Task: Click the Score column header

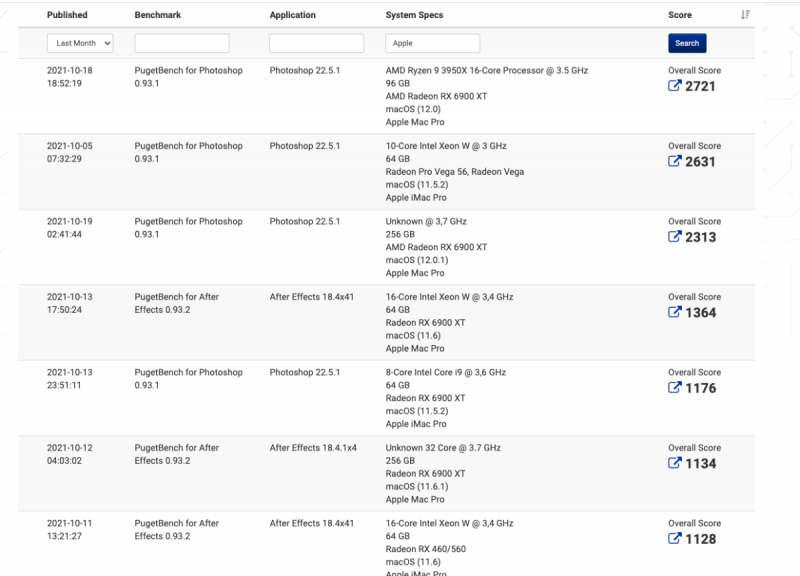Action: 680,15
